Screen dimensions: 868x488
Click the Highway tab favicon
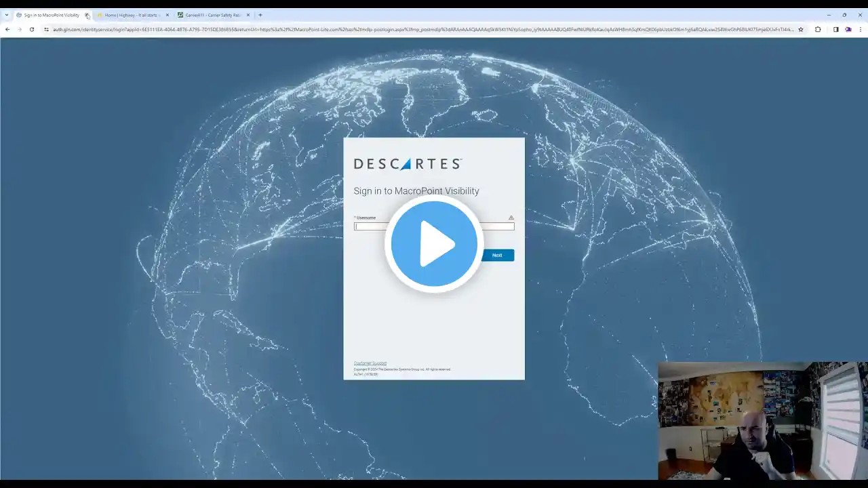tap(100, 15)
